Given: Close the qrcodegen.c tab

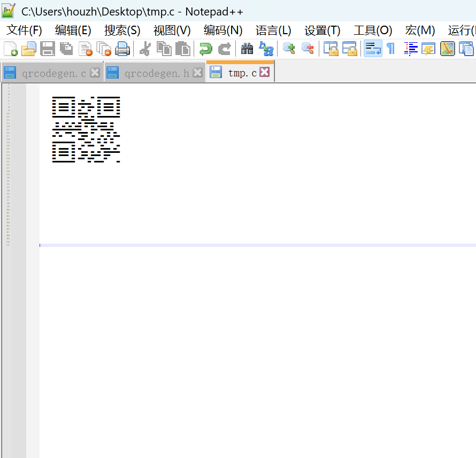Looking at the screenshot, I should pos(95,73).
